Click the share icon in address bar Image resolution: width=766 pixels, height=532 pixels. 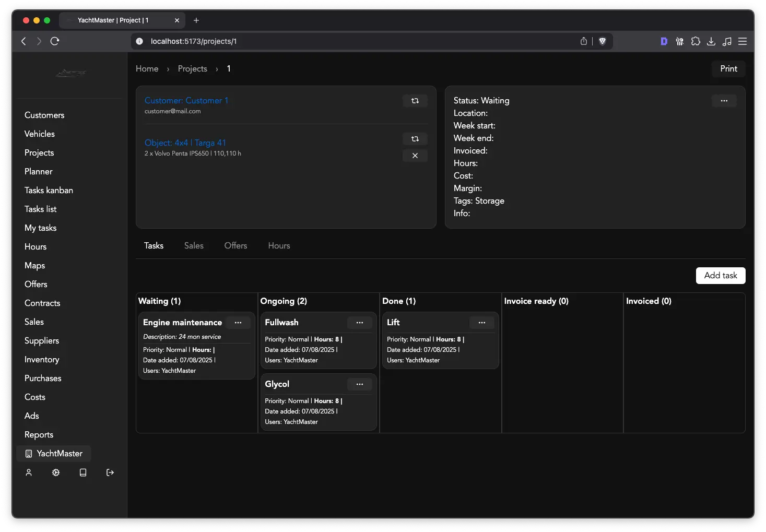[x=584, y=41]
